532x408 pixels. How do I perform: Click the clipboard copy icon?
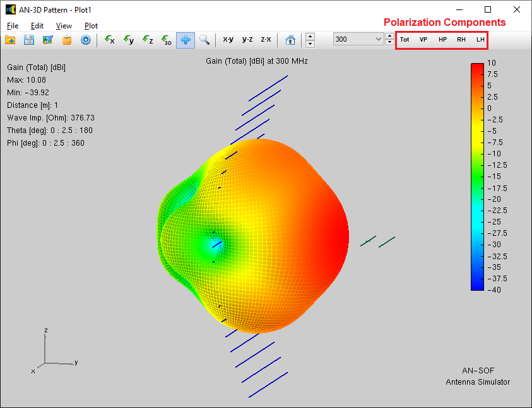point(67,40)
